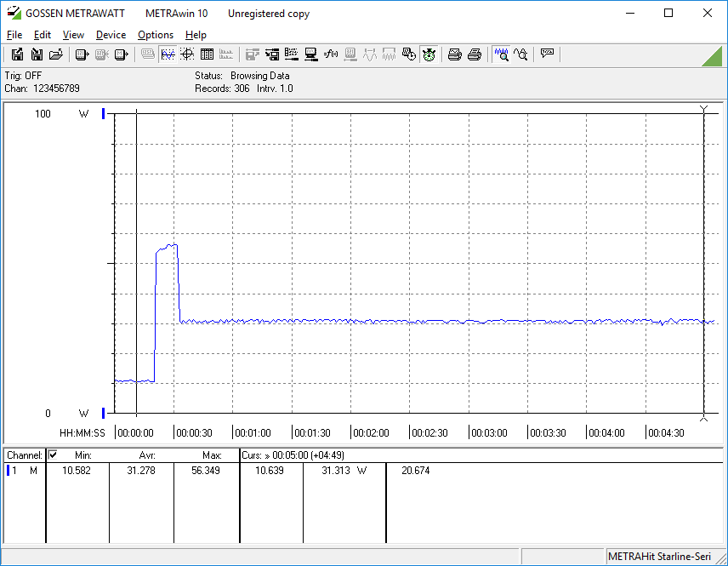The image size is (728, 566).
Task: Click the Avr value 31.278
Action: [141, 471]
